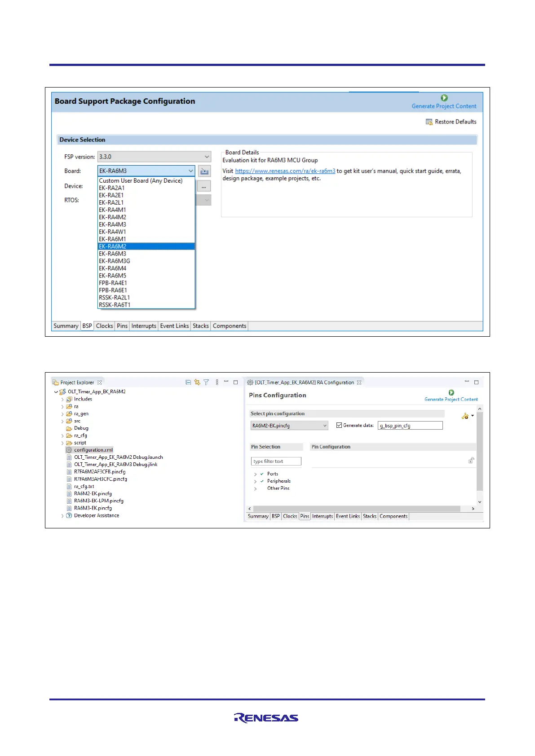Click the configuration.xml gear icon
This screenshot has height=756, width=535.
click(69, 450)
